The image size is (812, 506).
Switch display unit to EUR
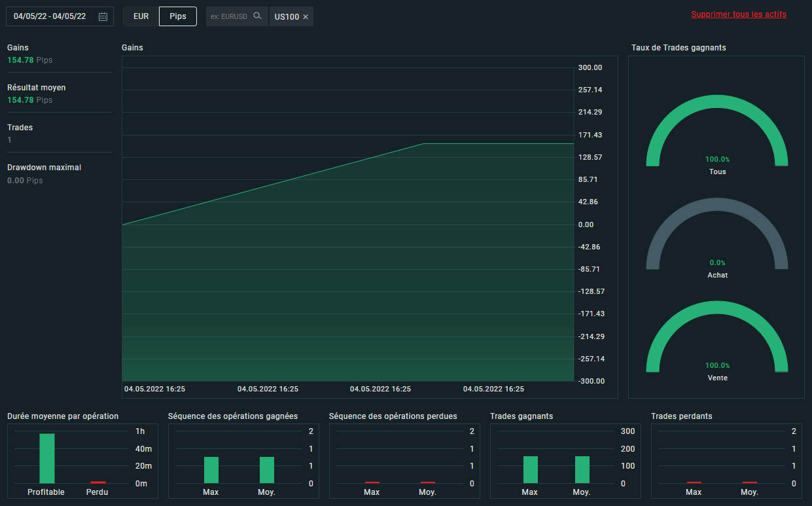click(x=141, y=16)
